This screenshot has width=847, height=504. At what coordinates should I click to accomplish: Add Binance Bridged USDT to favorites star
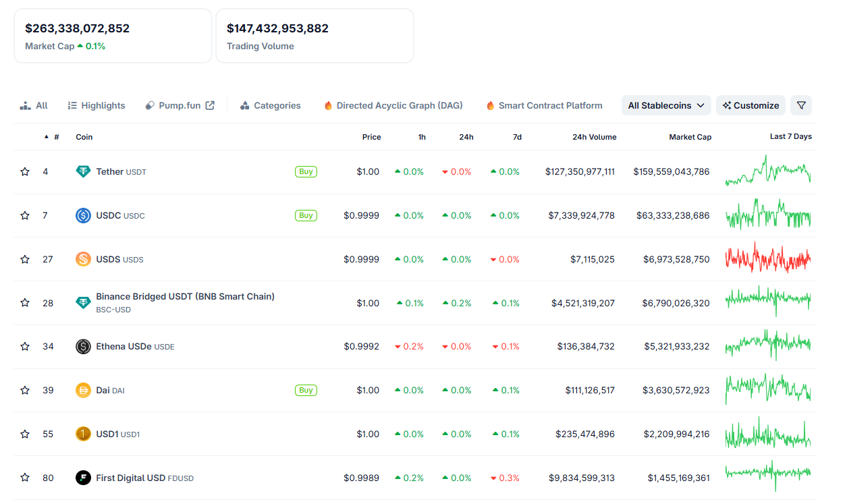(25, 303)
